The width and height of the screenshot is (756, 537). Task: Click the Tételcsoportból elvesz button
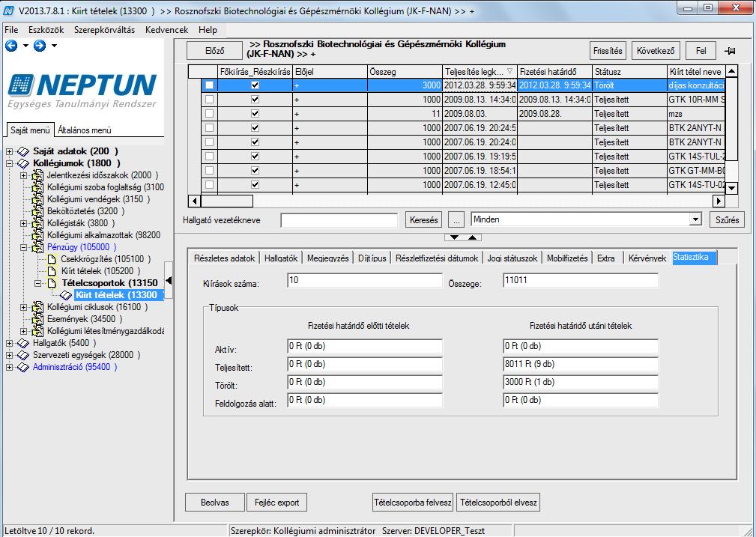(498, 503)
